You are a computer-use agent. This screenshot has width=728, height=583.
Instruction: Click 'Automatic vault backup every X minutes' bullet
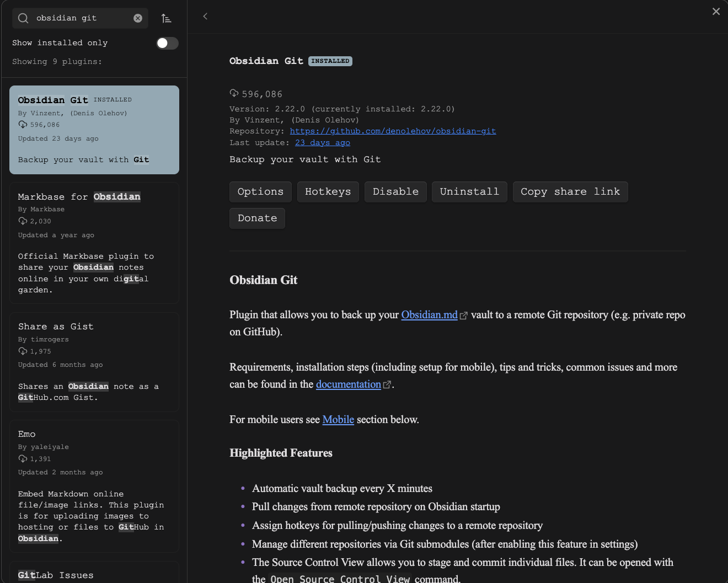click(x=342, y=489)
